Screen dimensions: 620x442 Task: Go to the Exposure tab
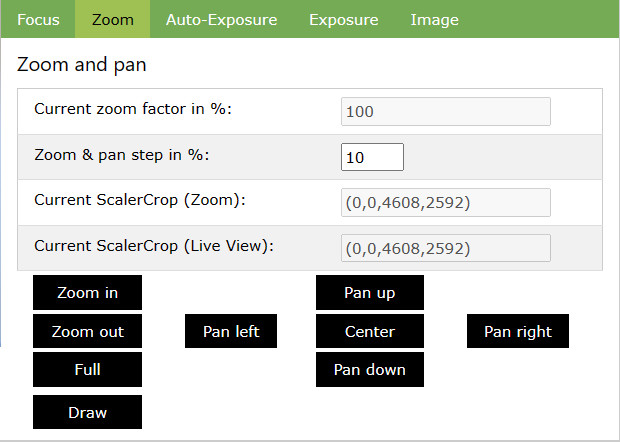pyautogui.click(x=343, y=19)
